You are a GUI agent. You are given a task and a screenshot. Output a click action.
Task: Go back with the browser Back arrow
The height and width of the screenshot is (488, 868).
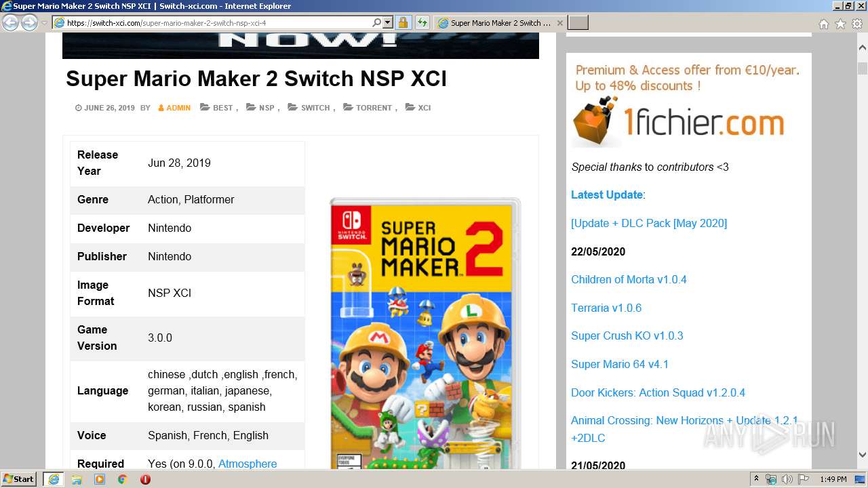(11, 23)
